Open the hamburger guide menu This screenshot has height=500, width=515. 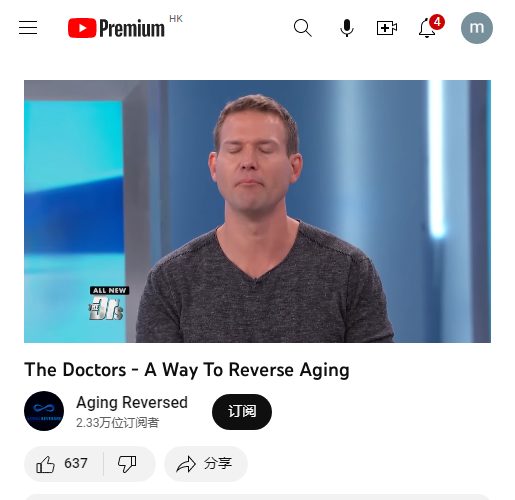click(x=28, y=28)
